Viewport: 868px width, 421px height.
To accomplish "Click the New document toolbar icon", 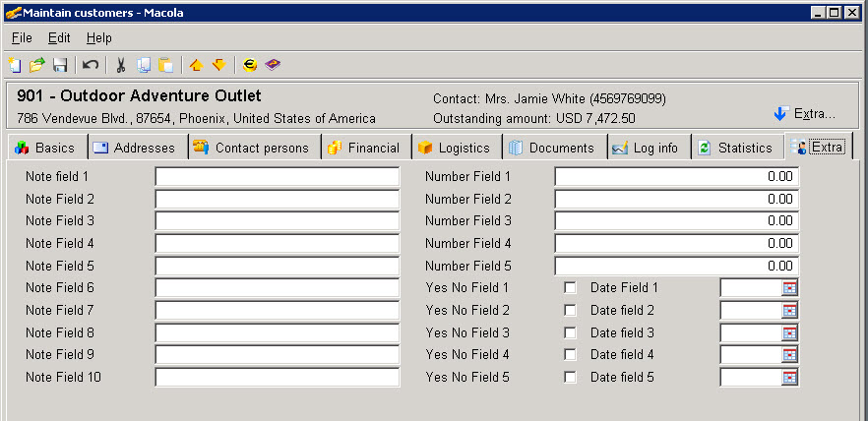I will 15,65.
